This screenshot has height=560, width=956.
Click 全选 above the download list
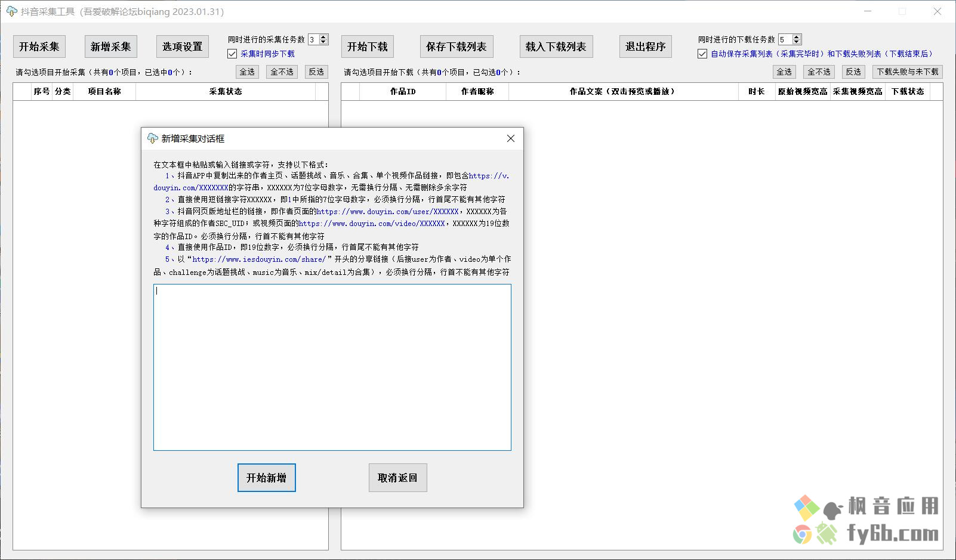784,72
